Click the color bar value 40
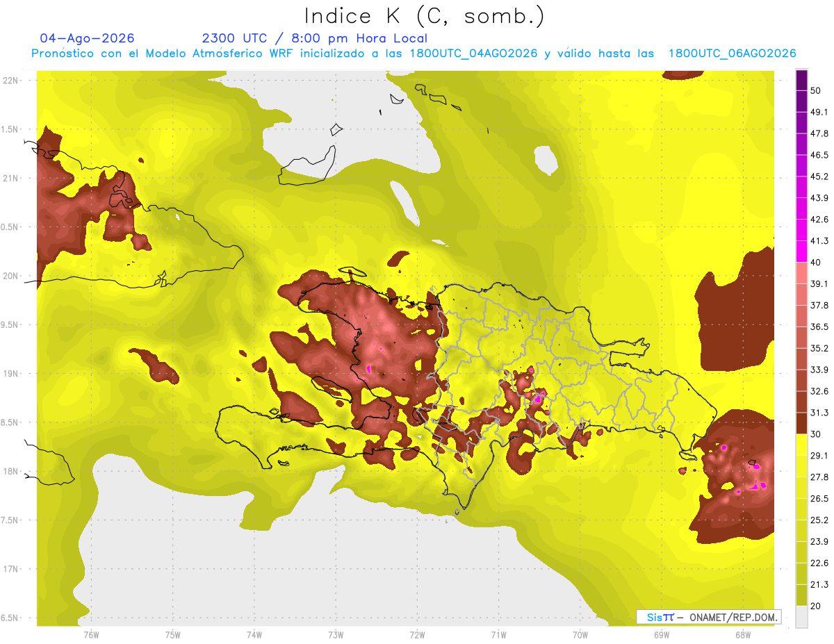 click(x=817, y=263)
